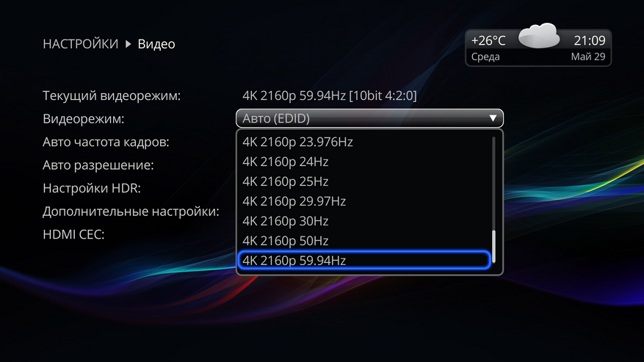This screenshot has width=644, height=362.
Task: Go back to НАСТРОЙКИ breadcrumb
Action: (81, 44)
